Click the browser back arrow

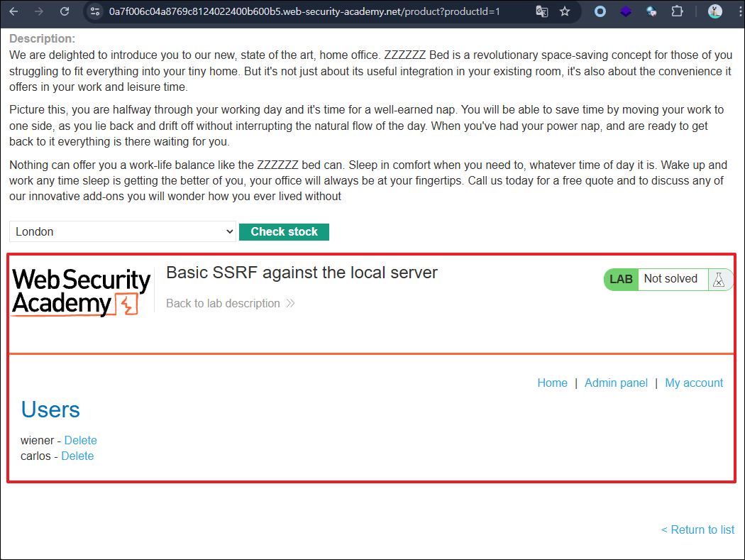point(13,11)
